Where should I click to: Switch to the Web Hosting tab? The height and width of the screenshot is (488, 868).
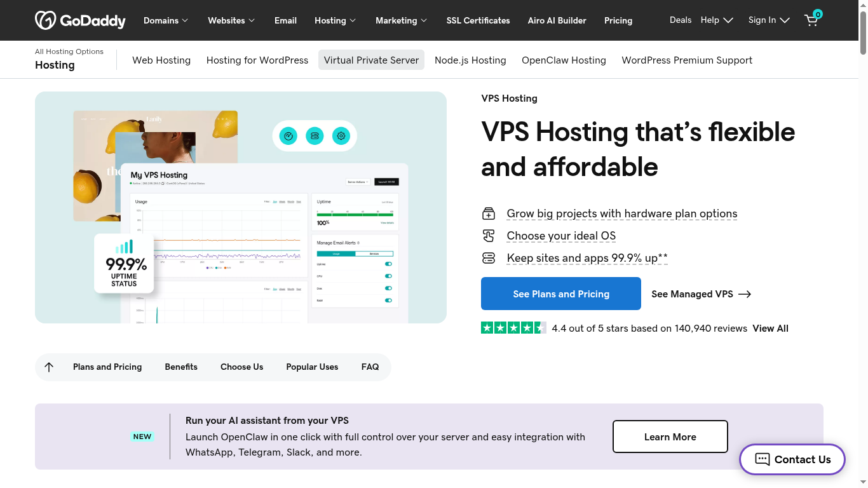click(161, 60)
